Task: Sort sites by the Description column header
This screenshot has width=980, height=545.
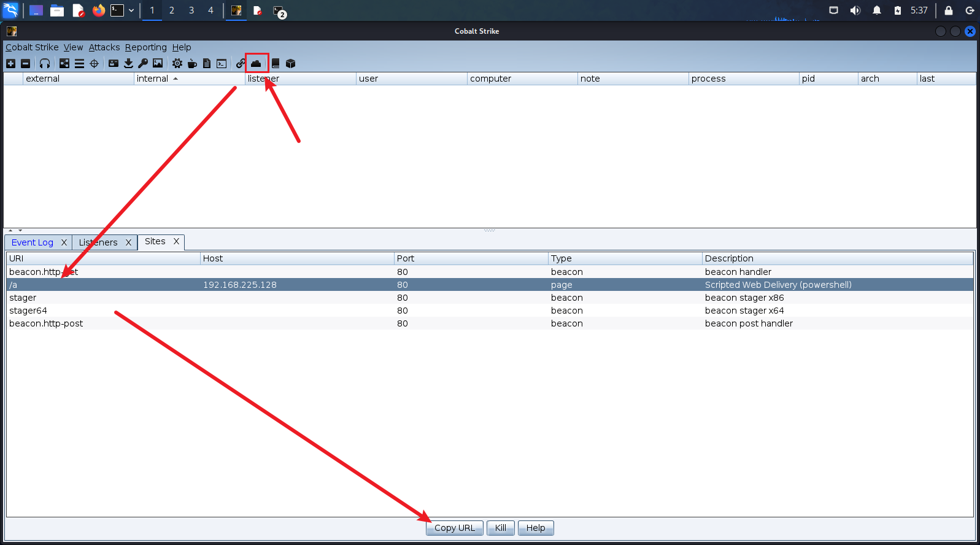Action: (x=838, y=258)
